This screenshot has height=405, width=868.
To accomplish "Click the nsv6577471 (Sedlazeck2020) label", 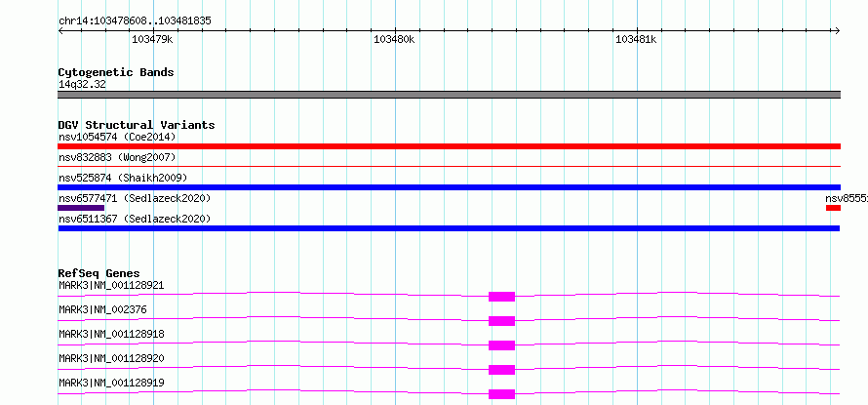I will coord(135,198).
